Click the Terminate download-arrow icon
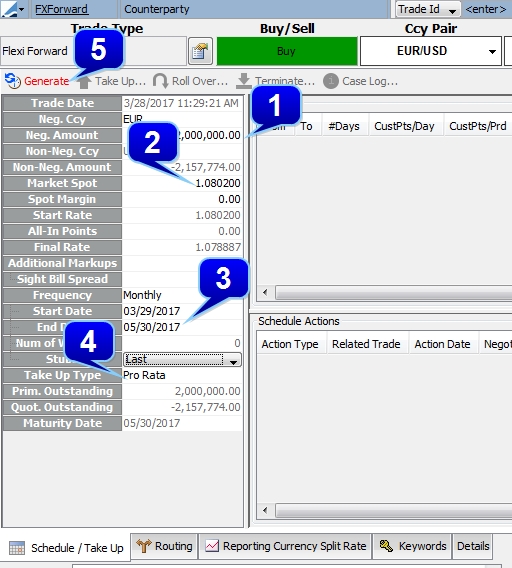The width and height of the screenshot is (512, 568). coord(244,81)
